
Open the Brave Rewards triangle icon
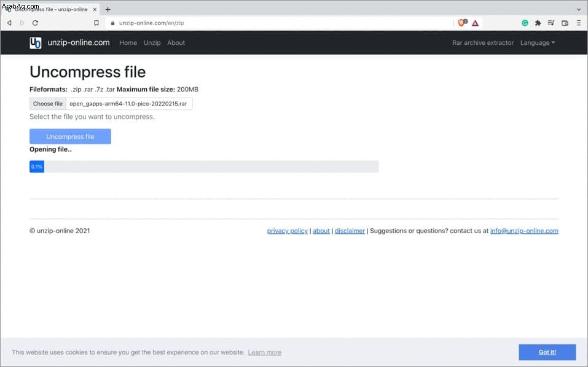click(x=475, y=23)
